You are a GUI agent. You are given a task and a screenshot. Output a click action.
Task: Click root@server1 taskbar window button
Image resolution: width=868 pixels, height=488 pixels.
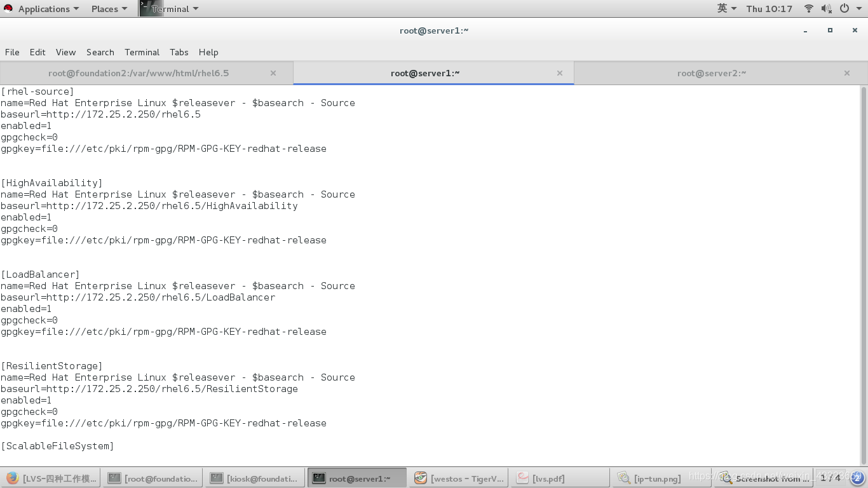[x=358, y=478]
